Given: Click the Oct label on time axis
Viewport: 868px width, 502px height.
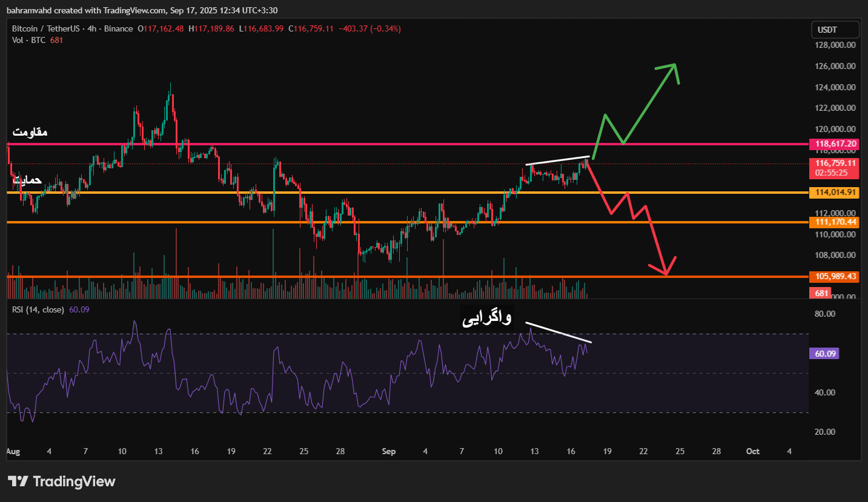Looking at the screenshot, I should coord(752,451).
